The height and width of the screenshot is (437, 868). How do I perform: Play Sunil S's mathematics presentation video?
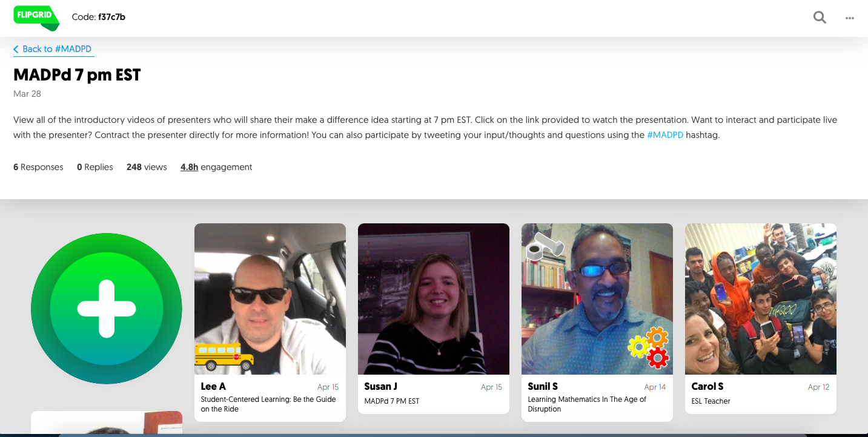coord(597,298)
